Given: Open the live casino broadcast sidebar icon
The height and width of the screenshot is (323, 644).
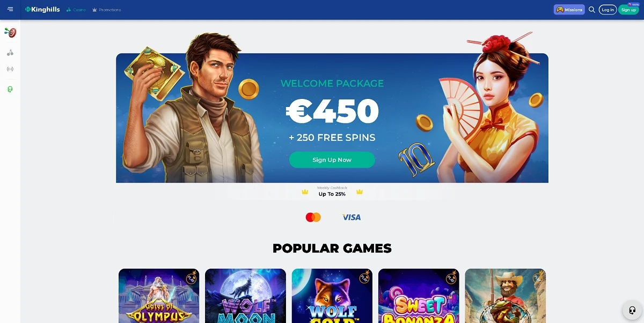Looking at the screenshot, I should point(10,69).
